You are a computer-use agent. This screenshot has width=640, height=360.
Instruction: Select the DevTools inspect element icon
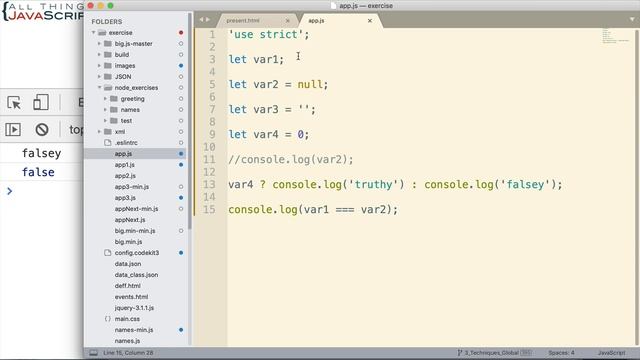(14, 103)
